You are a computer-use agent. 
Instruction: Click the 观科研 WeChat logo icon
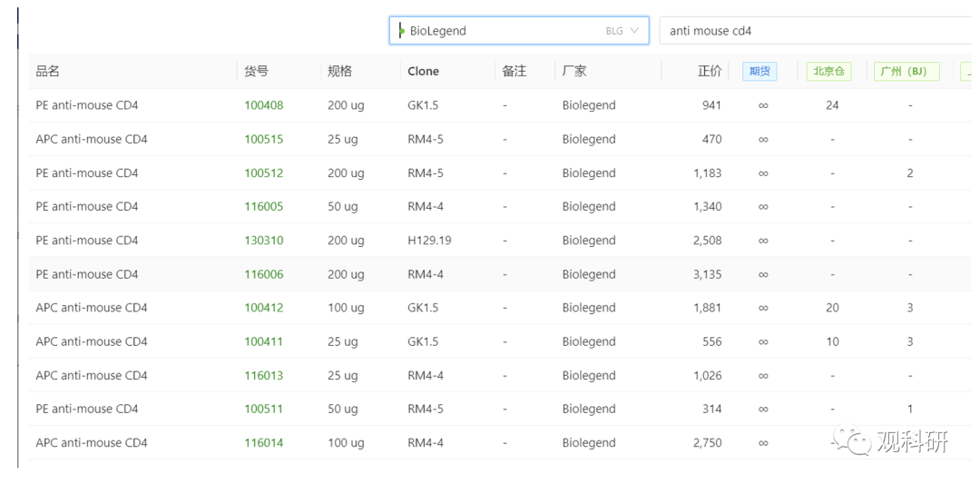856,441
